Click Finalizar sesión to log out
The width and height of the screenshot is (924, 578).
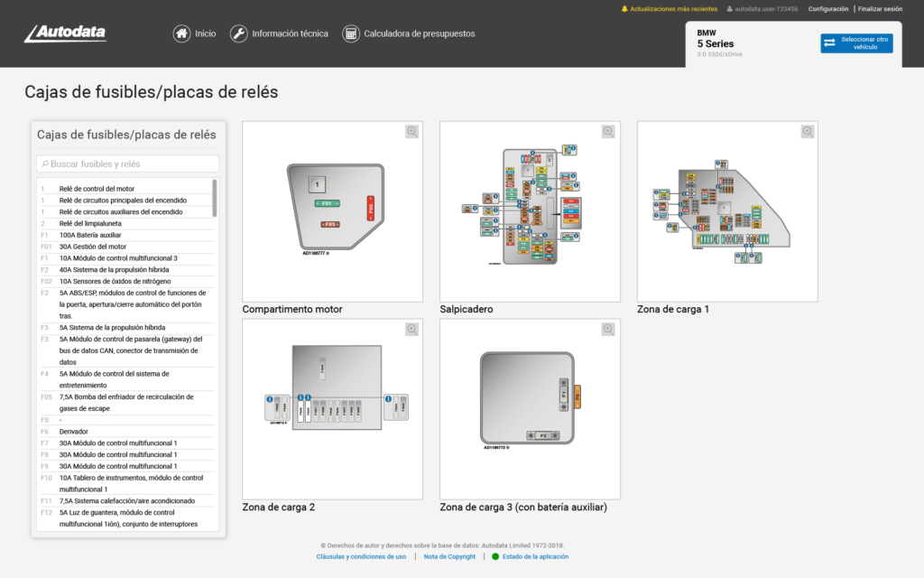tap(880, 9)
